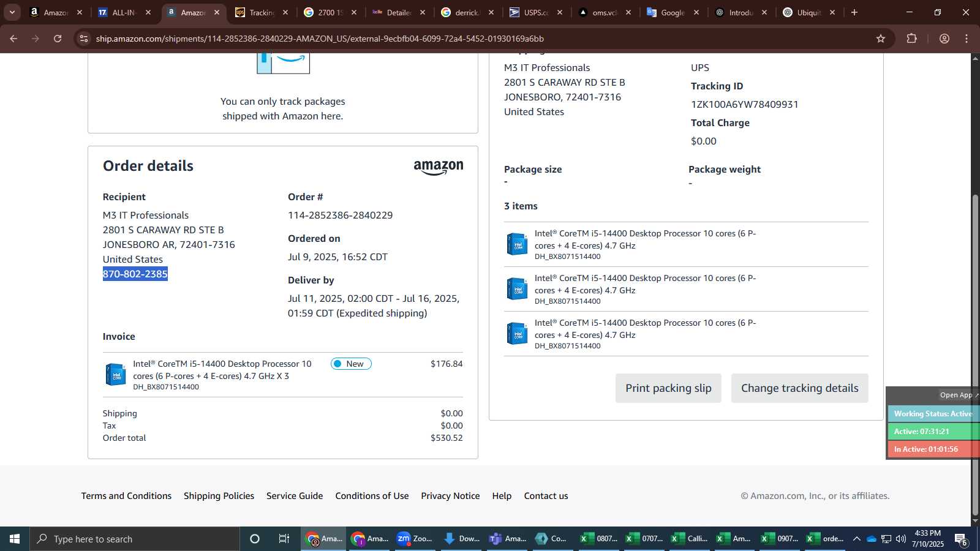Open the browser Extensions menu
The height and width of the screenshot is (551, 980).
(912, 39)
